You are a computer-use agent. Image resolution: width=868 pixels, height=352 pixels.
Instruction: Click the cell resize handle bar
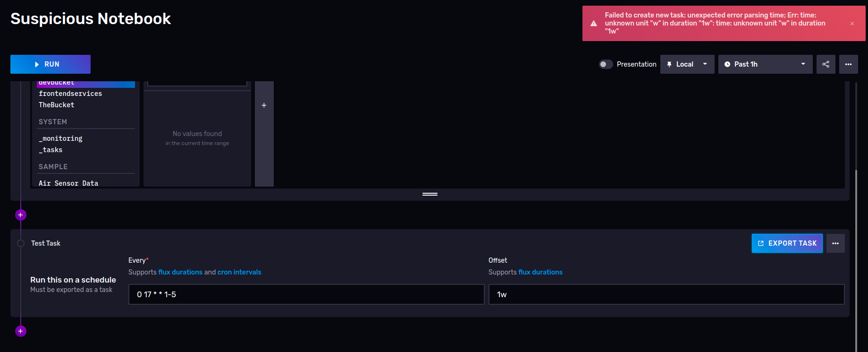tap(430, 194)
